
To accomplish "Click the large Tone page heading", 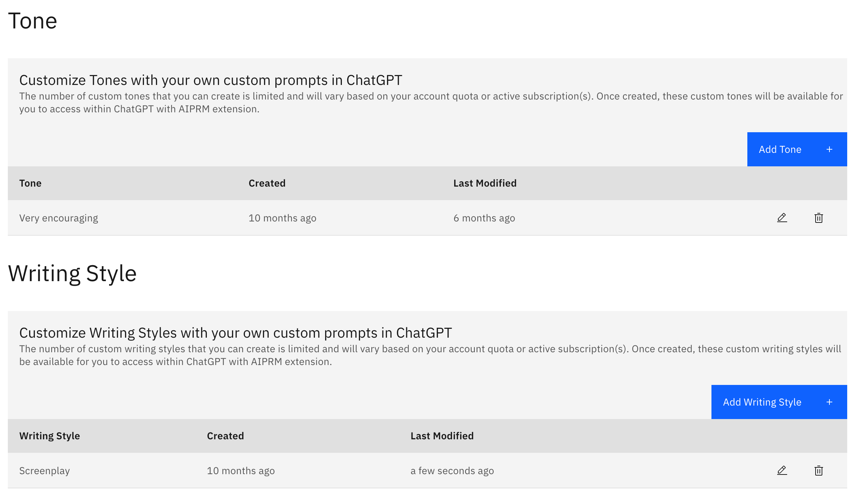I will [x=32, y=21].
